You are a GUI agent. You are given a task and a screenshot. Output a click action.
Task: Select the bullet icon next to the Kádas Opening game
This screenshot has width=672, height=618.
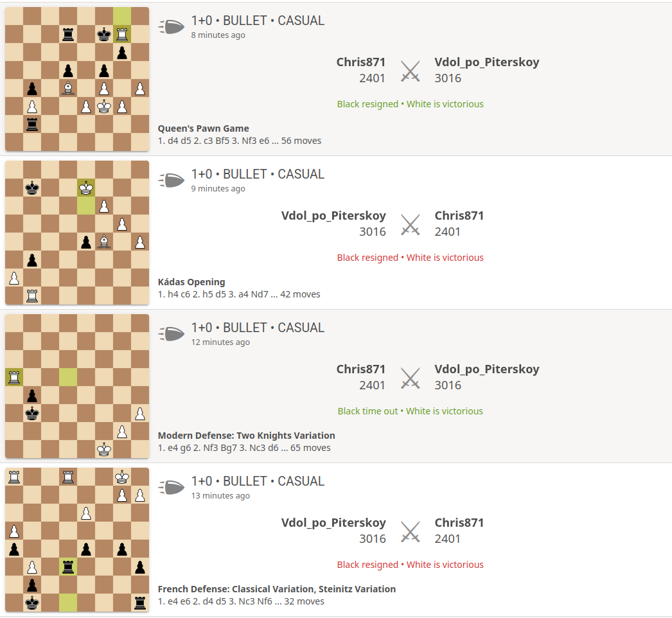(171, 180)
